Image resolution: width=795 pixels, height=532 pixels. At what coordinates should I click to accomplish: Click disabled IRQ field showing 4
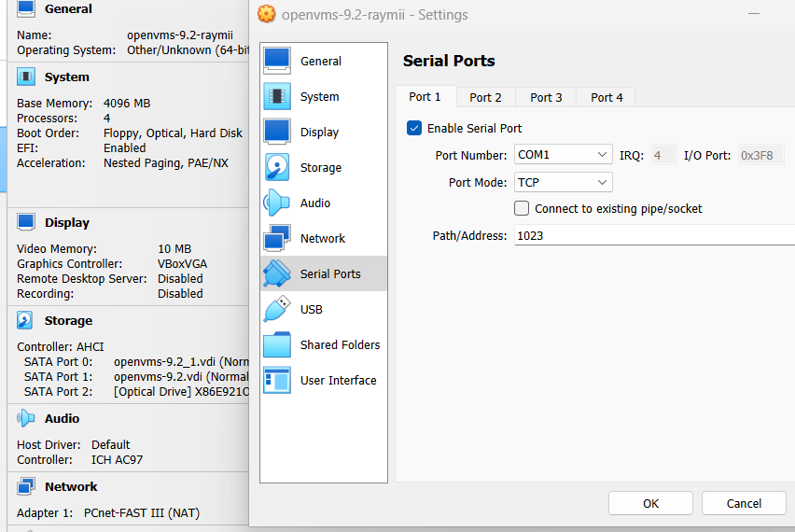click(663, 155)
